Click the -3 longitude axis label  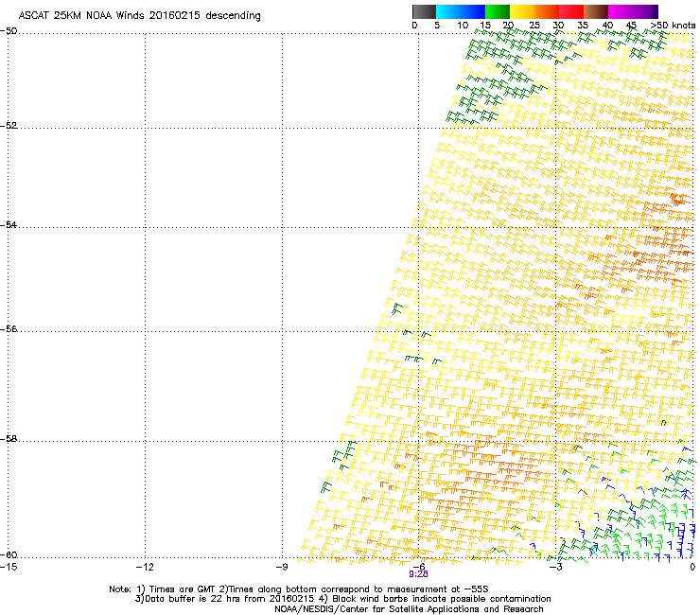(555, 567)
